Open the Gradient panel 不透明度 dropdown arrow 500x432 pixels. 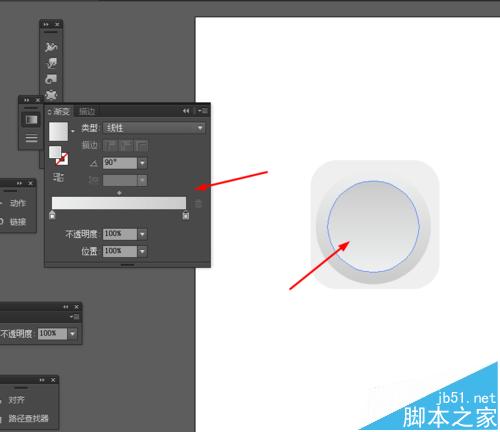point(142,234)
